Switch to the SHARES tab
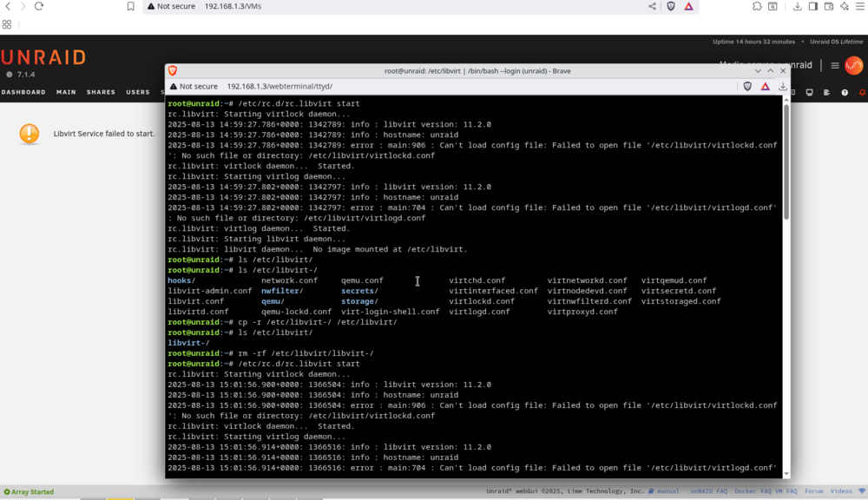The width and height of the screenshot is (868, 500). [101, 92]
